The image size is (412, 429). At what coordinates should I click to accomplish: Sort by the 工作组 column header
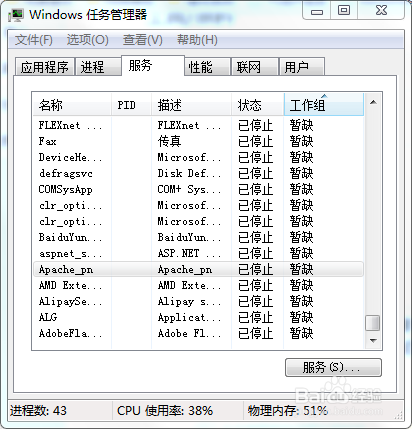pyautogui.click(x=324, y=105)
